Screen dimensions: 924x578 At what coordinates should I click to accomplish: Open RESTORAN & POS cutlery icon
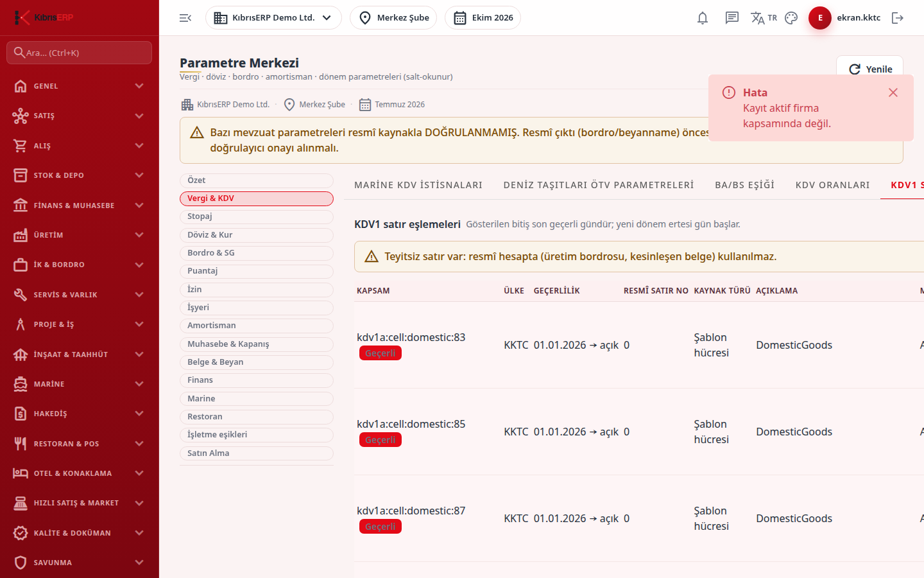(21, 444)
